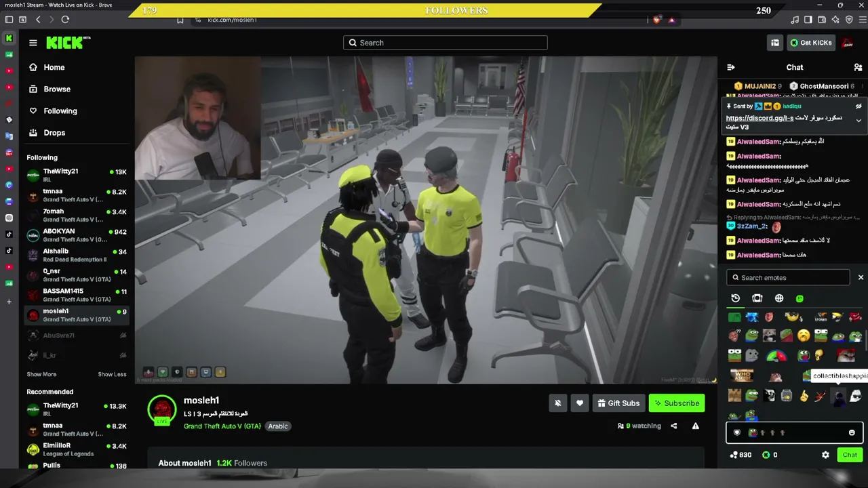The image size is (868, 488).
Task: Open MUJAINI2 top gifter entry
Action: 757,86
